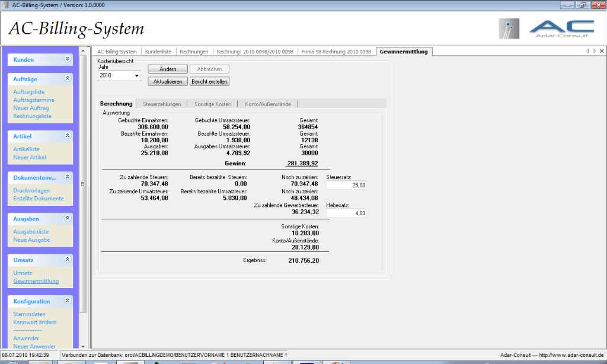This screenshot has width=607, height=364.
Task: Open Erstellte Dokumente in the sidebar
Action: pyautogui.click(x=39, y=199)
